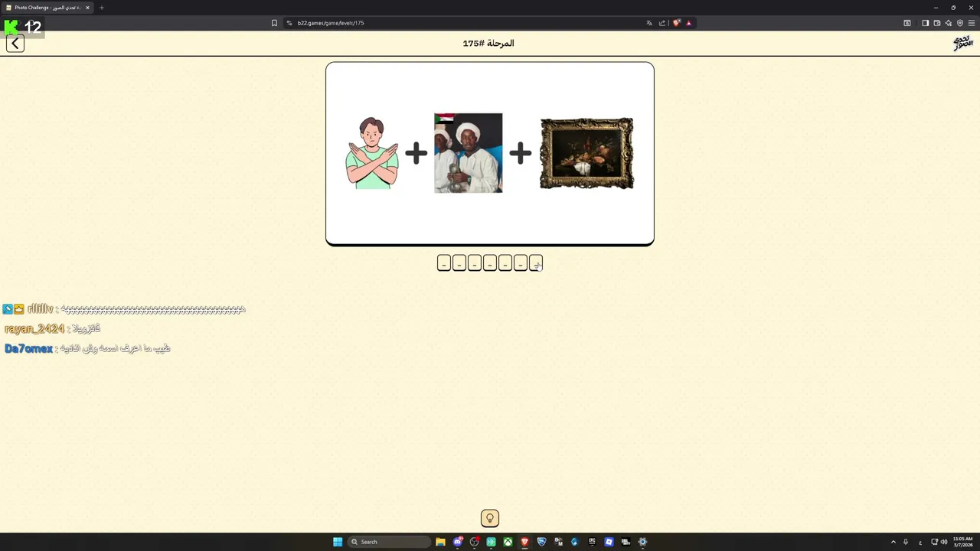Go back using the game's back arrow
The height and width of the screenshot is (551, 980).
[x=15, y=44]
